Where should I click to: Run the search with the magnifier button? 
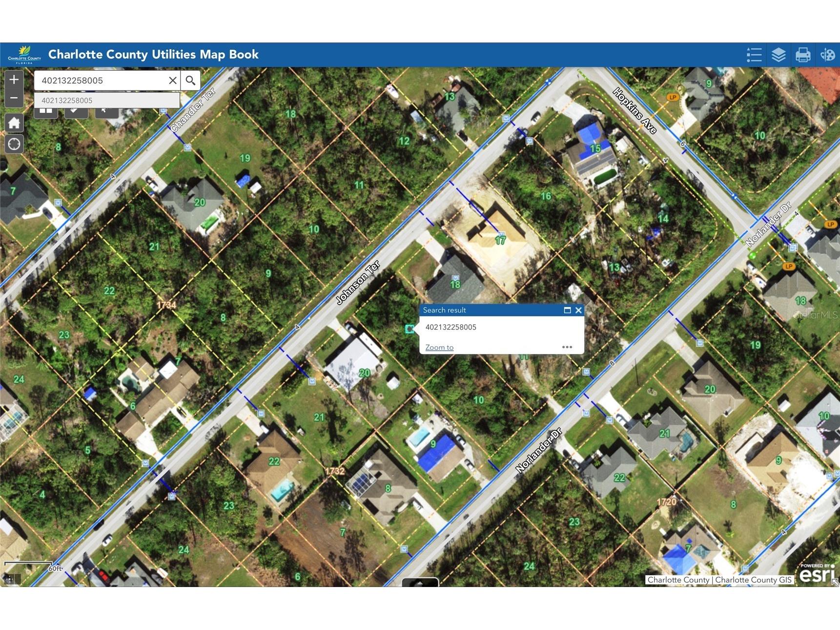[190, 81]
